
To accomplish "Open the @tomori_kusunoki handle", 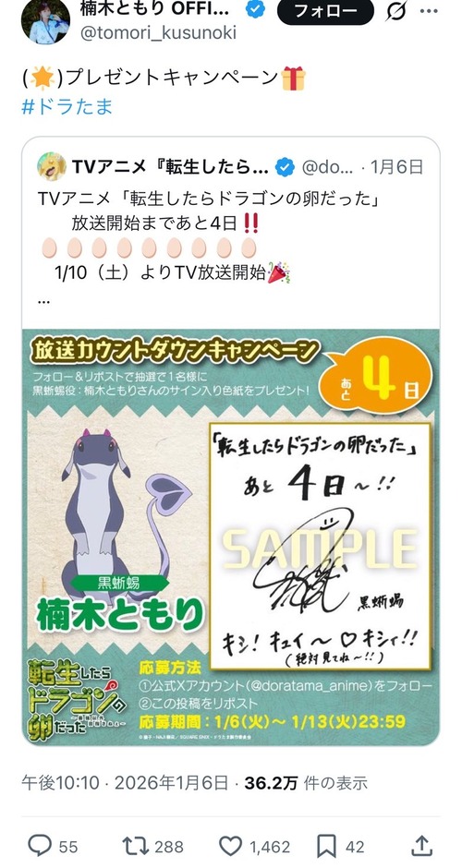I will (158, 32).
